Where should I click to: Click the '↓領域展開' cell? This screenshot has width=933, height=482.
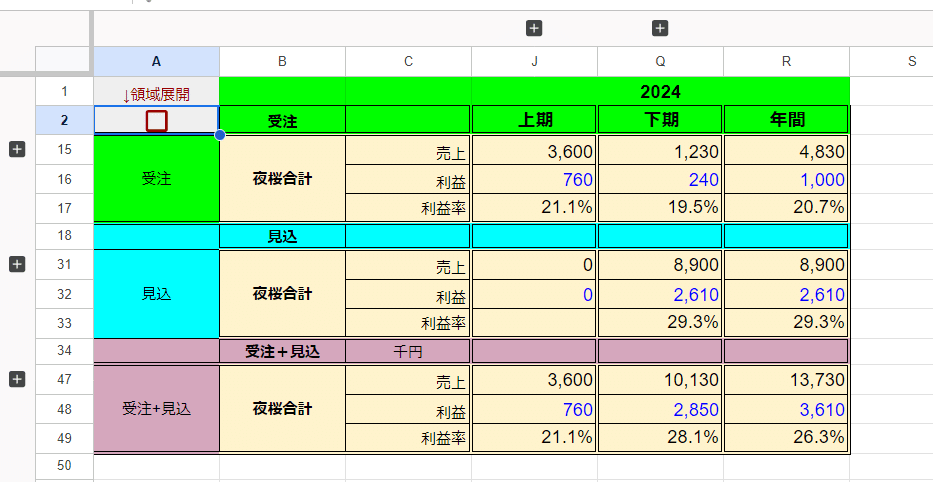[156, 91]
